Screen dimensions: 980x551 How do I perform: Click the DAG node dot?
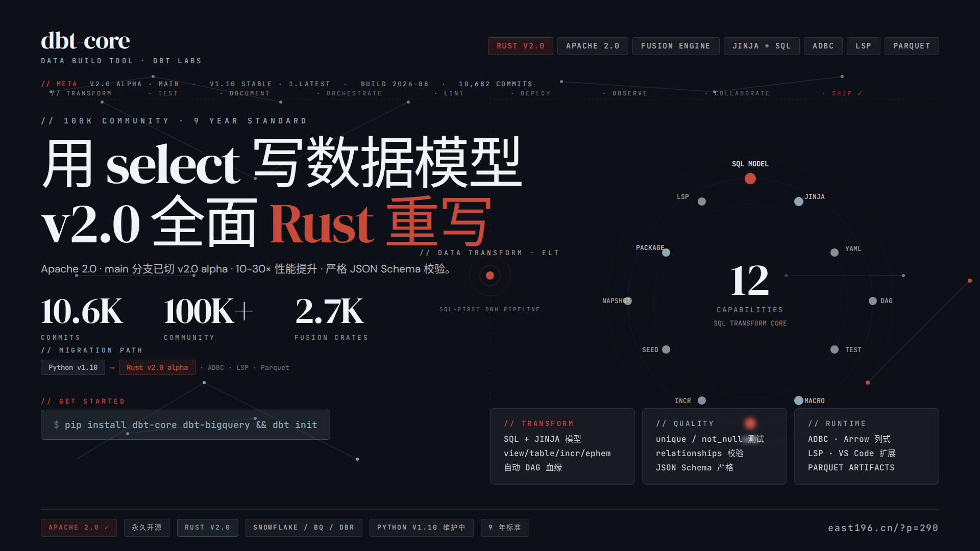point(873,301)
